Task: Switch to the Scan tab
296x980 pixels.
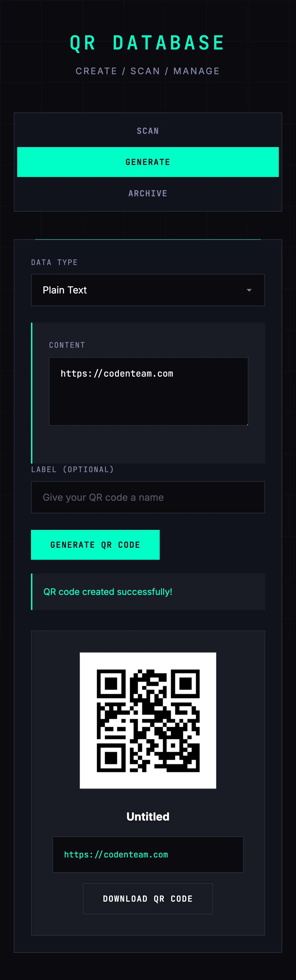Action: click(x=148, y=131)
